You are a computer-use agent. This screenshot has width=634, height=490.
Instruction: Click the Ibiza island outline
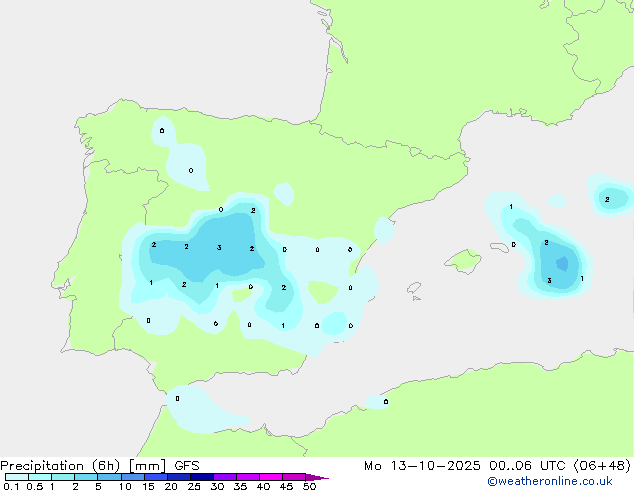tap(414, 288)
